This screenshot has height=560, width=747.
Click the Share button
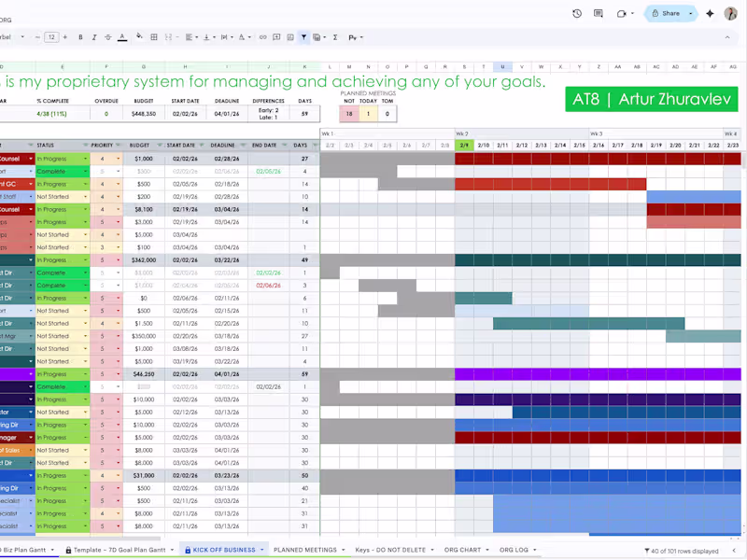[x=670, y=13]
